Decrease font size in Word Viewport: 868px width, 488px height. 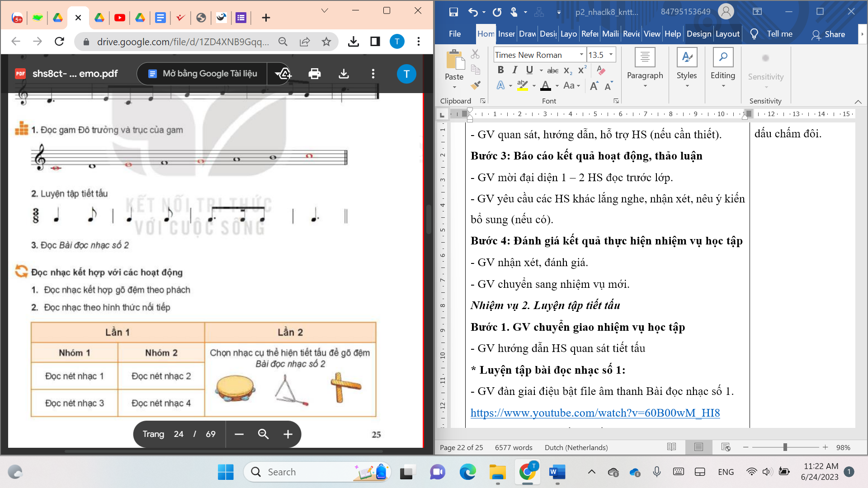coord(609,85)
